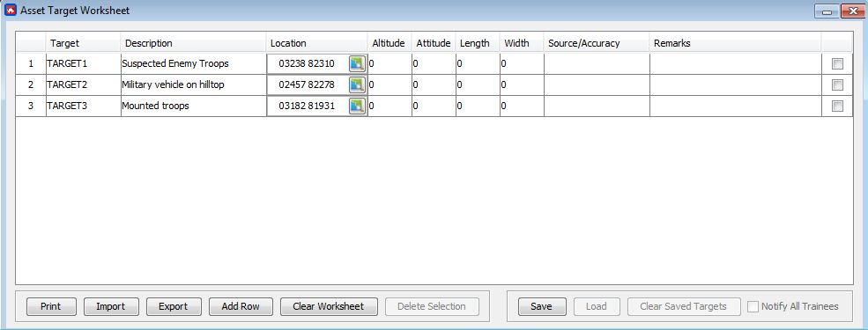Viewport: 868px width, 330px height.
Task: Tick the checkbox for TARGET2 row
Action: pyautogui.click(x=837, y=85)
